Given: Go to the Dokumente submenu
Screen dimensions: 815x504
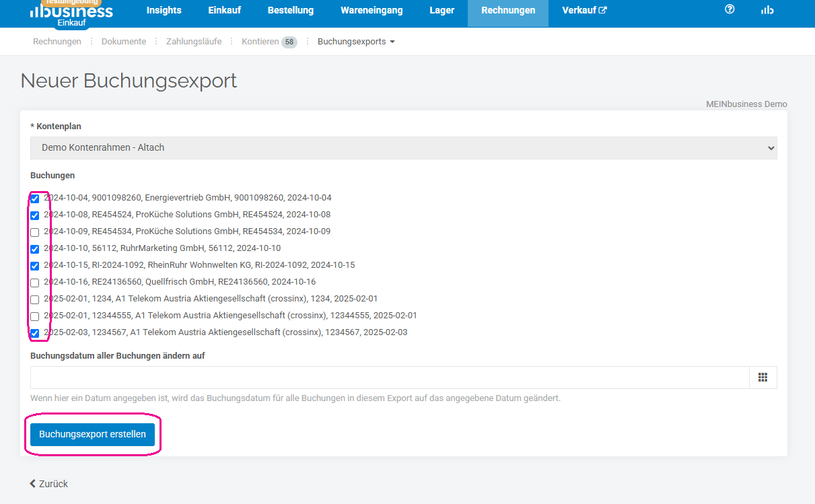Looking at the screenshot, I should [x=124, y=42].
